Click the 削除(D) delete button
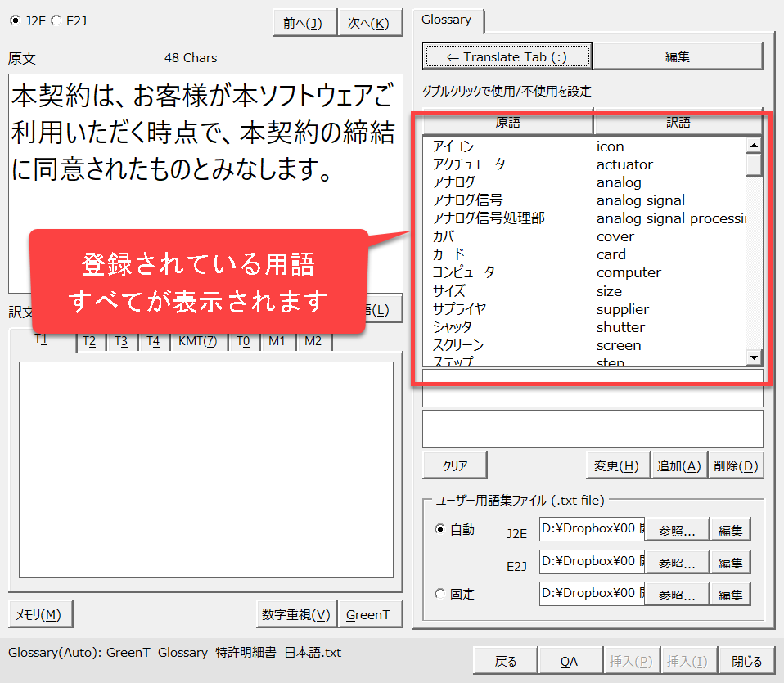The width and height of the screenshot is (784, 683). 736,465
